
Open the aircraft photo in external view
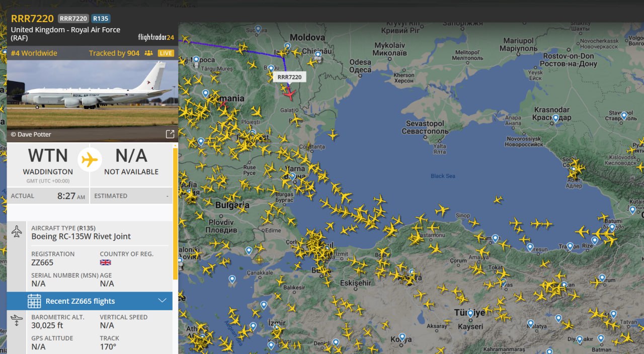tap(170, 134)
